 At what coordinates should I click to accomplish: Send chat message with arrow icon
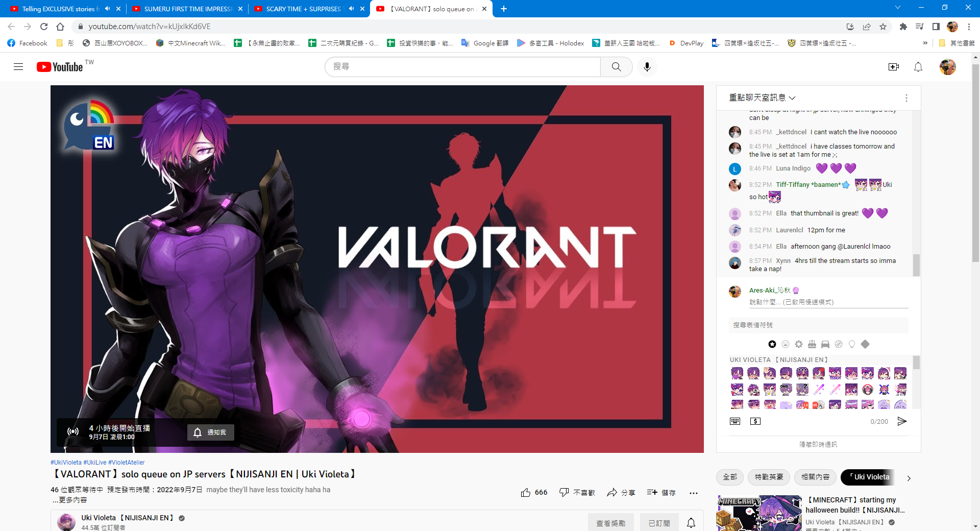coord(902,421)
